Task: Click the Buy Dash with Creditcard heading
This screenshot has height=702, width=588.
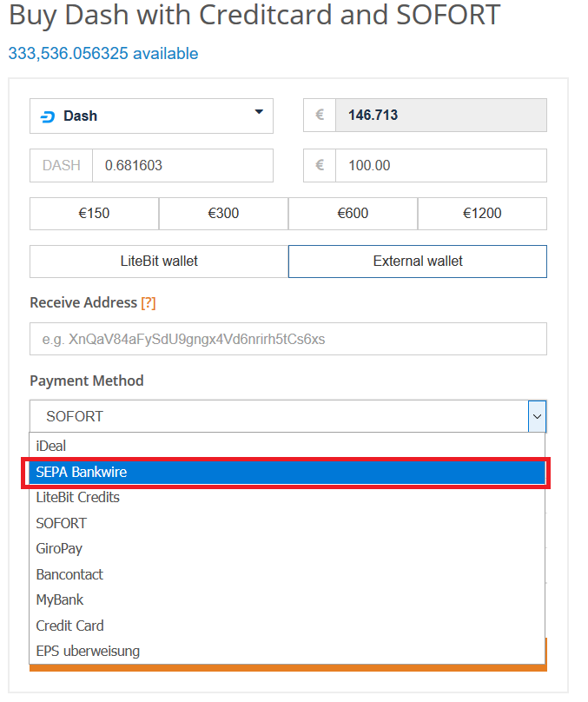Action: pos(254,16)
